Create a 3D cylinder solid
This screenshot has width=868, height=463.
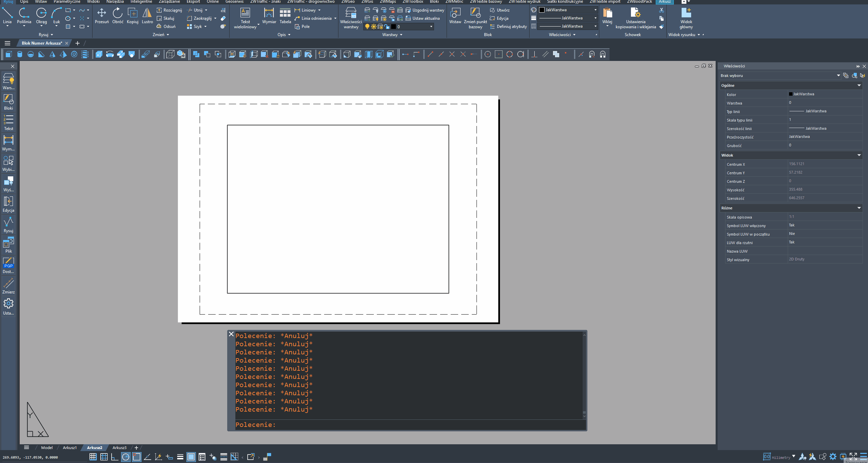click(x=20, y=54)
